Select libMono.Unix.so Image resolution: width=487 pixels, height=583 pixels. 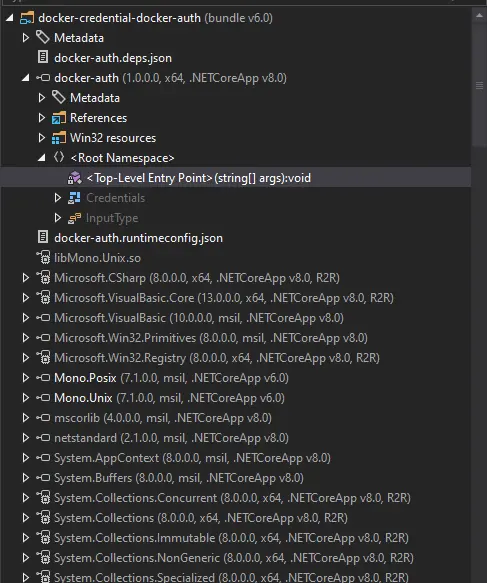[97, 258]
